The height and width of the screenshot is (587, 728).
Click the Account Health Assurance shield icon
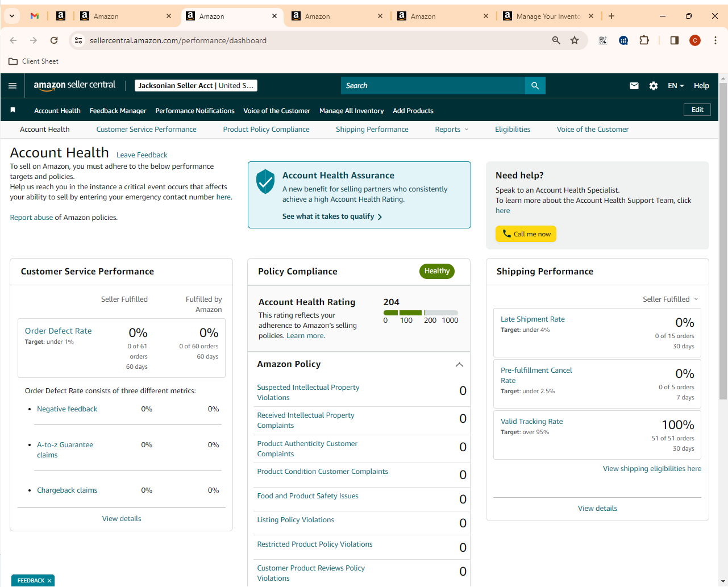pos(265,182)
